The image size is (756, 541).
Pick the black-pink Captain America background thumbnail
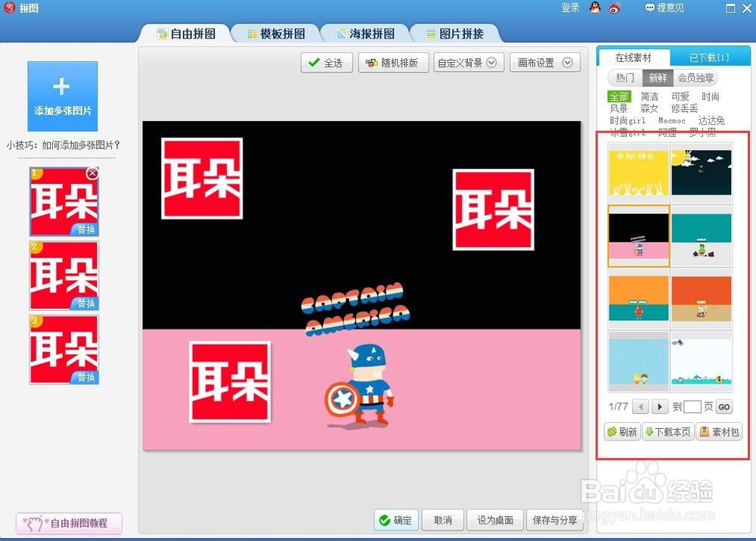(638, 236)
